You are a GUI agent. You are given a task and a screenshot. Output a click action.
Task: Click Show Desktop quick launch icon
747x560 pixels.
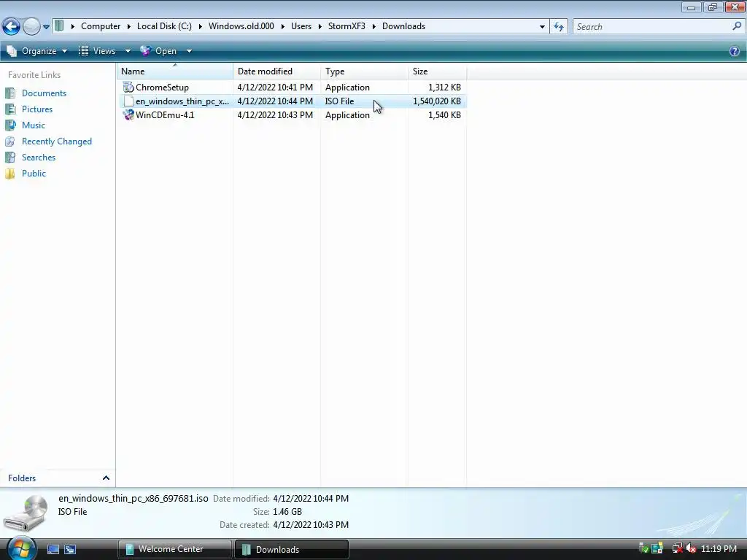[x=53, y=550]
